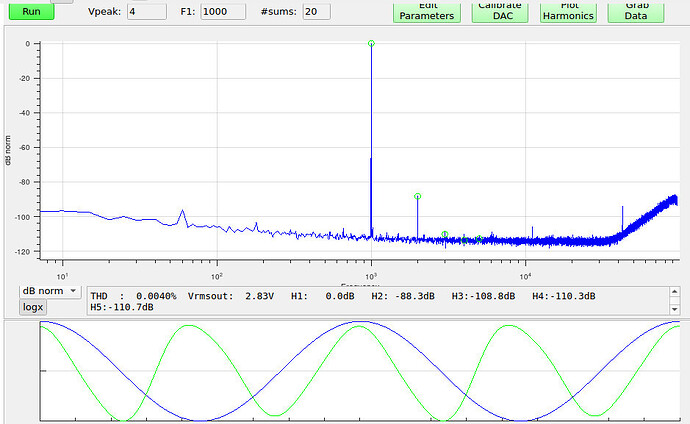Click the F1: label
Viewport: 690px width, 424px height.
click(x=187, y=12)
